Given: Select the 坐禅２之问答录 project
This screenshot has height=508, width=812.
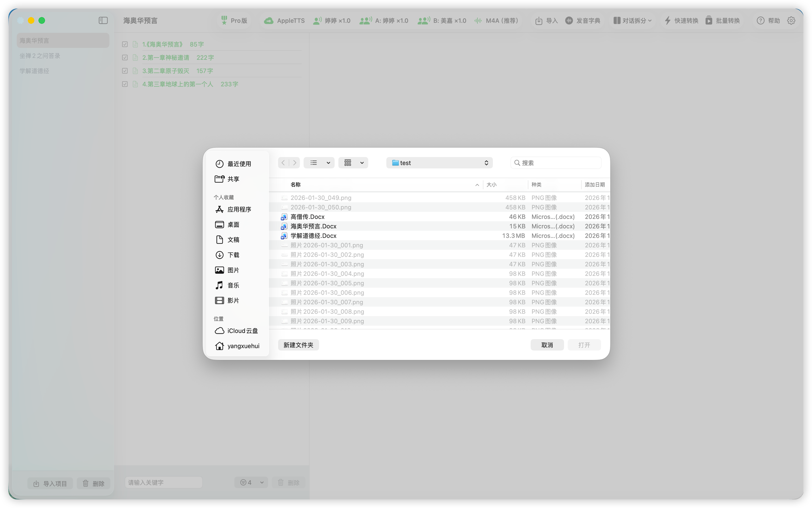Looking at the screenshot, I should (63, 56).
